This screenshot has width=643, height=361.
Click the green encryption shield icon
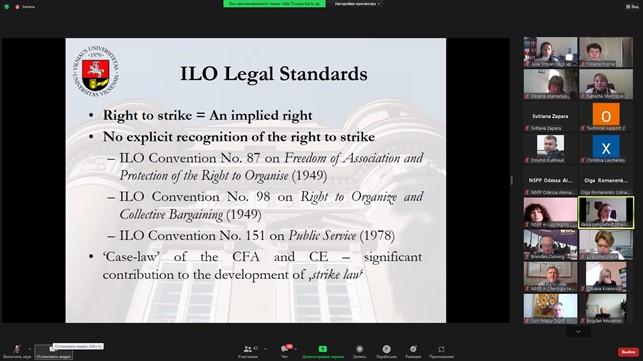[x=7, y=7]
